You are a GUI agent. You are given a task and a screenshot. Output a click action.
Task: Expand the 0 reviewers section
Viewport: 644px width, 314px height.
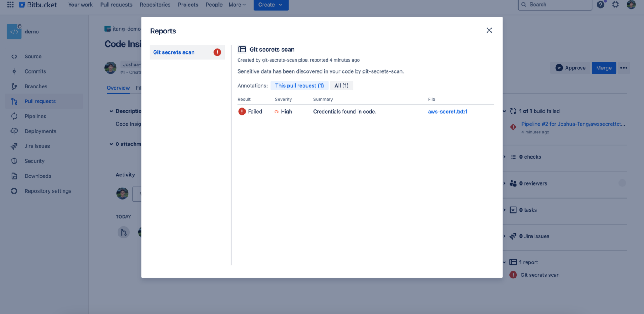[504, 183]
